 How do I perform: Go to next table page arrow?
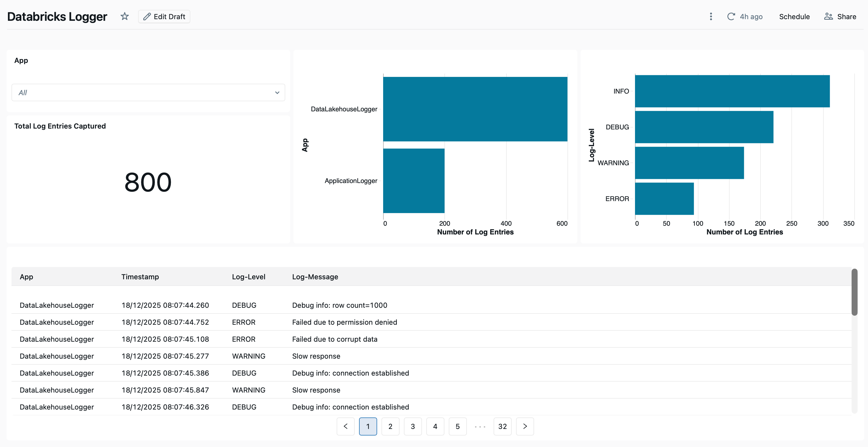[x=525, y=426]
